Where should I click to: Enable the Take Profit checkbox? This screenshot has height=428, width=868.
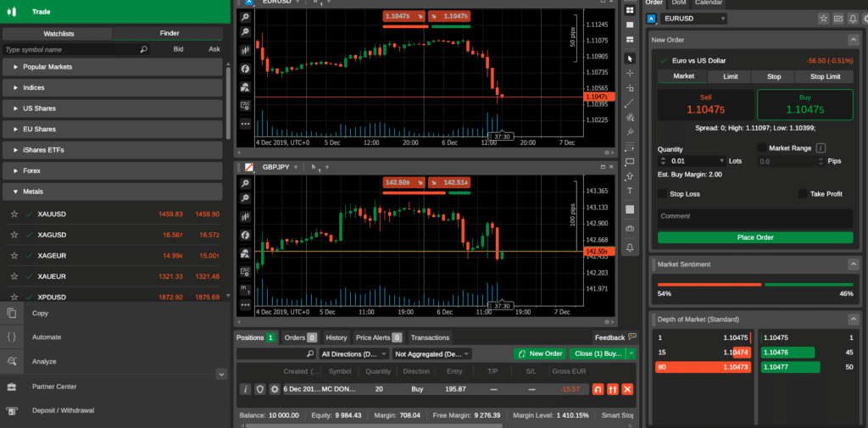click(x=803, y=194)
